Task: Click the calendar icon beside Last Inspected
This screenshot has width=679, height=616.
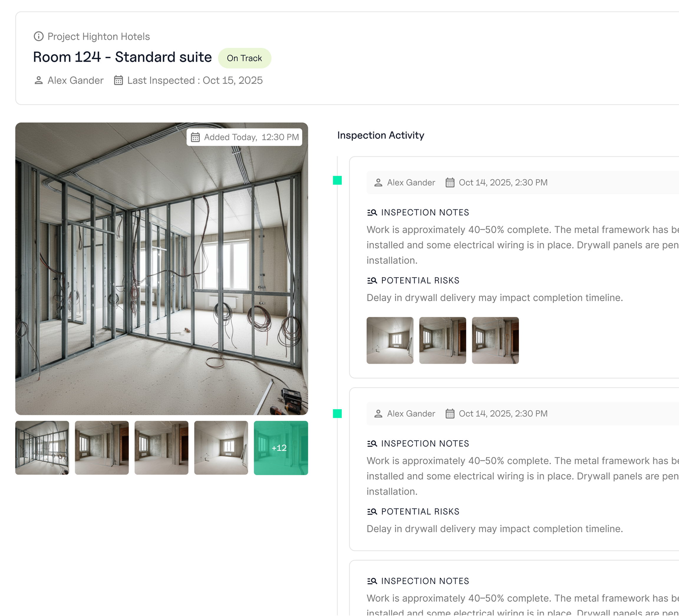Action: (x=118, y=80)
